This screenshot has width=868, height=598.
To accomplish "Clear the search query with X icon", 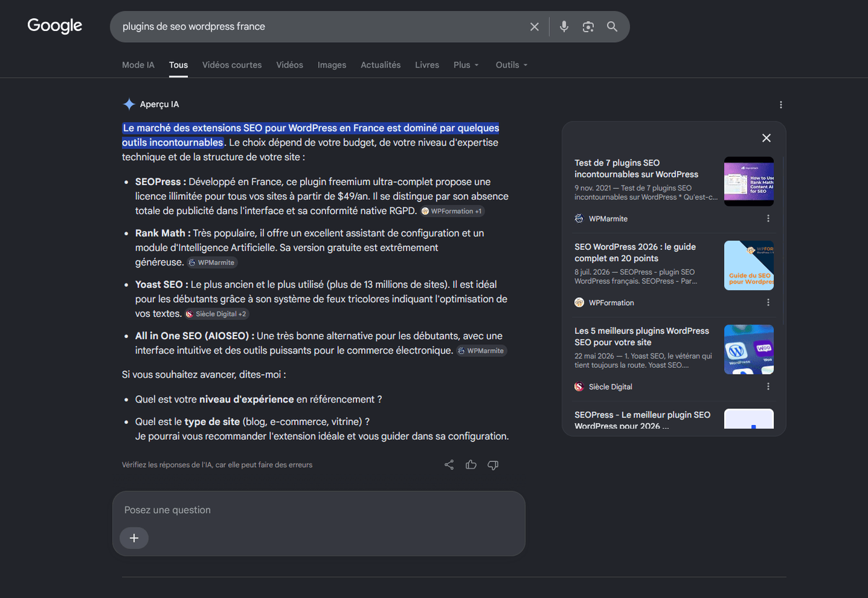I will (534, 27).
